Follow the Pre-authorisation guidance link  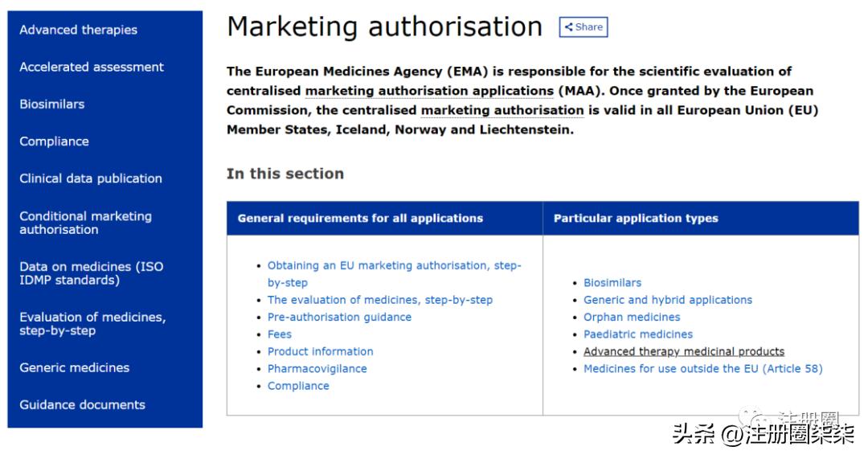(x=339, y=318)
